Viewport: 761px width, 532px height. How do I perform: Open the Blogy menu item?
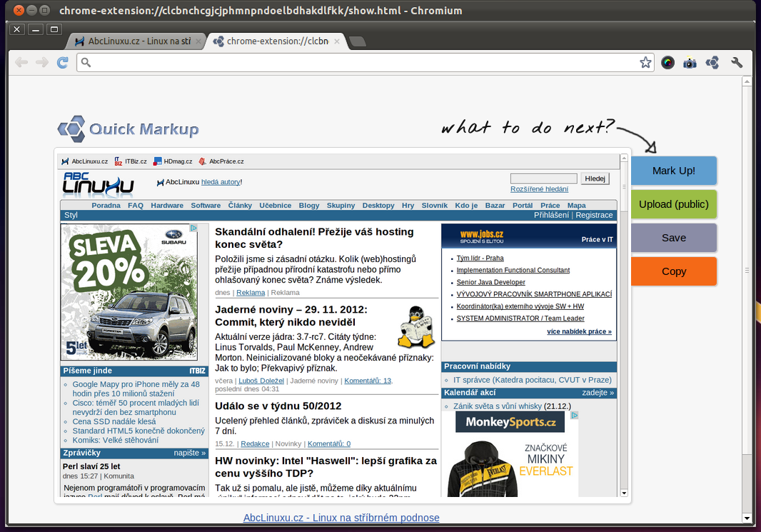click(309, 206)
